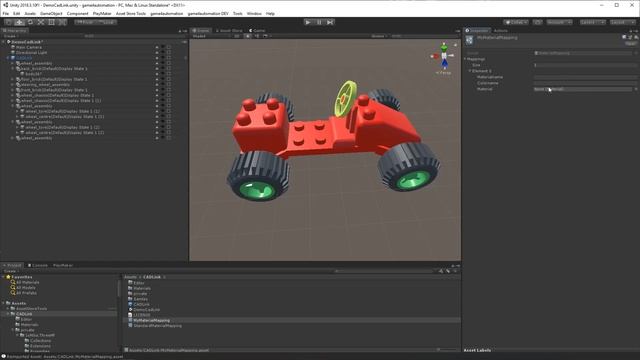Switch to the Game tab
Image resolution: width=640 pixels, height=360 pixels.
pos(258,31)
